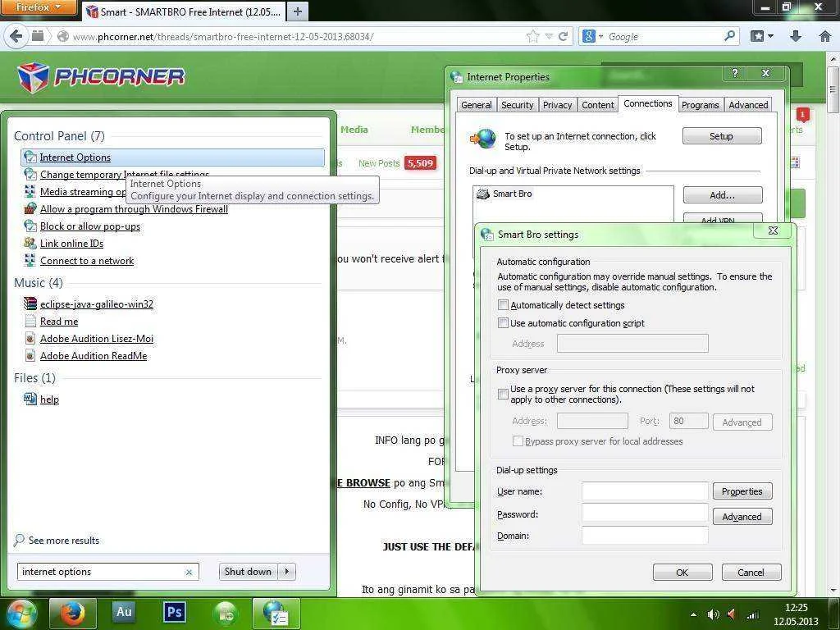Image resolution: width=840 pixels, height=630 pixels.
Task: Open Firefox from the taskbar
Action: [72, 614]
